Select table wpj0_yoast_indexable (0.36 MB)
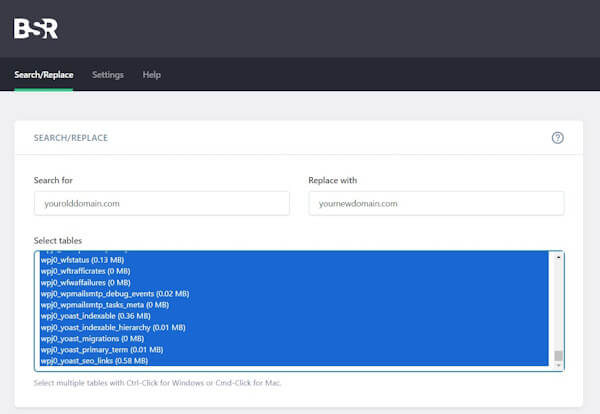Image resolution: width=600 pixels, height=414 pixels. tap(294, 316)
